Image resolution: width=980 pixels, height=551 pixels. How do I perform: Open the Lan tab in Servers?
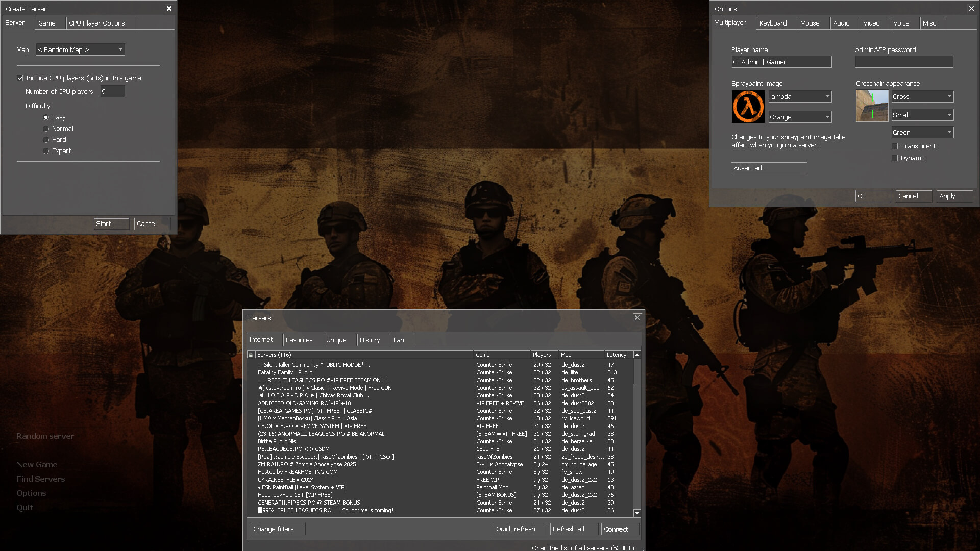click(402, 340)
